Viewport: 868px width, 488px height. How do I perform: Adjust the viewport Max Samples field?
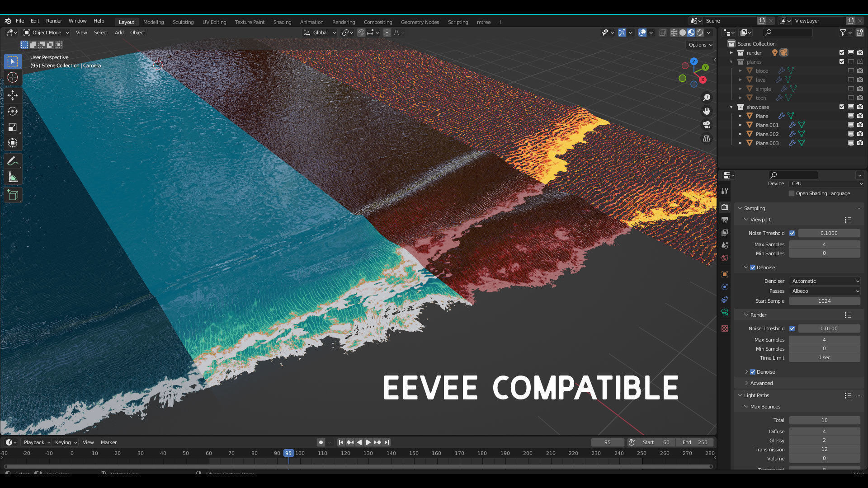[x=825, y=244]
